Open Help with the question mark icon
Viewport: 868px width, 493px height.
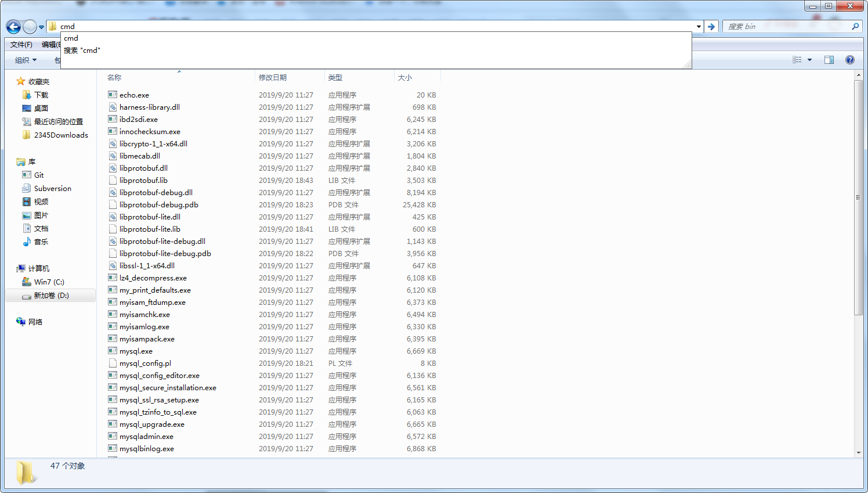pos(849,59)
